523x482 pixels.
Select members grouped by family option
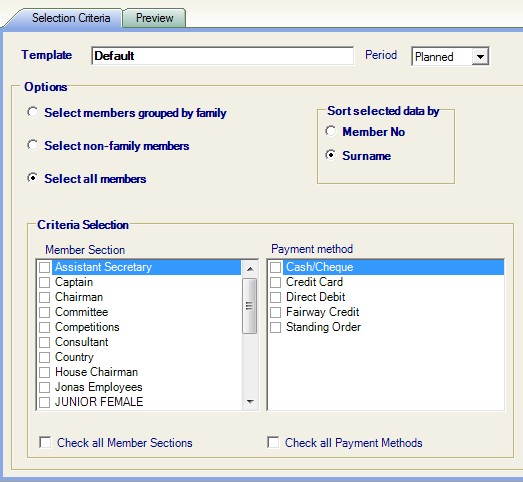coord(33,112)
